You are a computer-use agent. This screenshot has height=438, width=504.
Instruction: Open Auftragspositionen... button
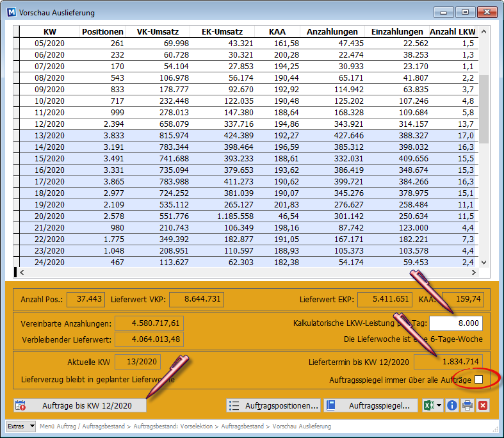(273, 405)
